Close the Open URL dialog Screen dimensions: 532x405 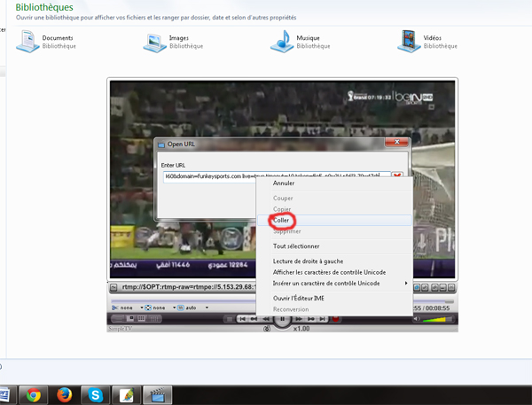pyautogui.click(x=396, y=142)
